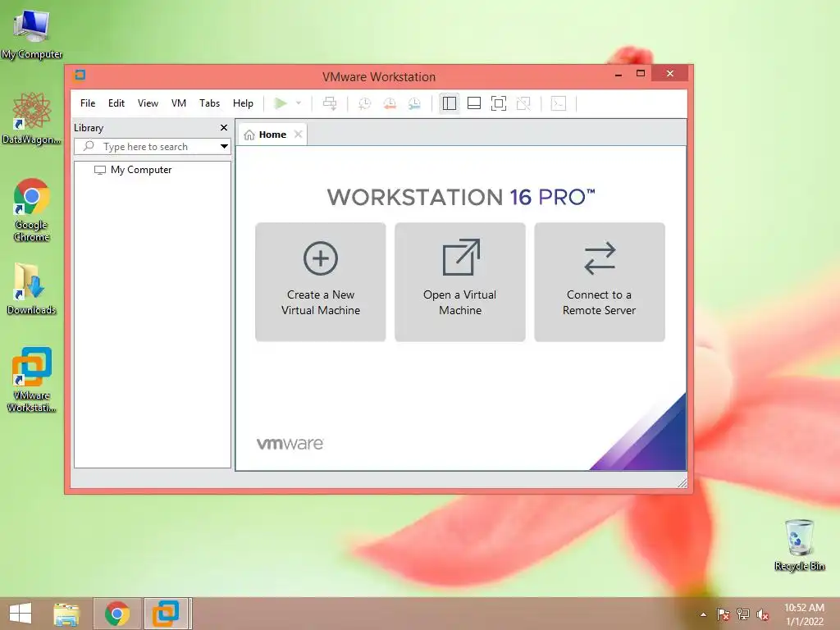
Task: Click the VMware Workstation title bar icon
Action: click(80, 75)
